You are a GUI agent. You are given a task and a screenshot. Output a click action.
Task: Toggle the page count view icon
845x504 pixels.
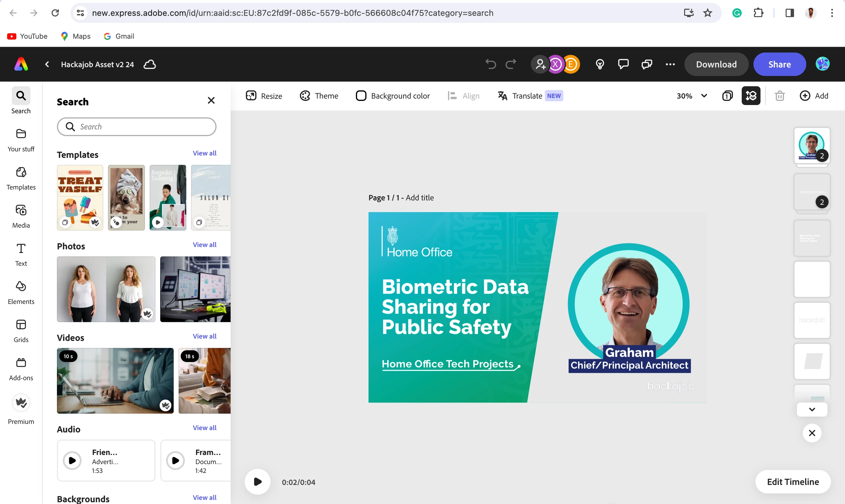pos(727,96)
